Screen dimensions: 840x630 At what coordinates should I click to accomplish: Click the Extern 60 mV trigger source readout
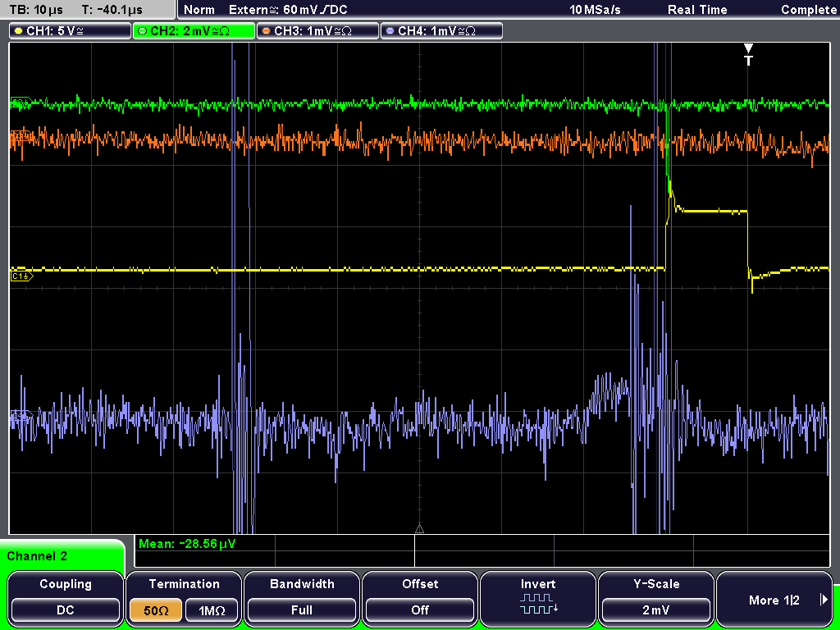tap(288, 10)
